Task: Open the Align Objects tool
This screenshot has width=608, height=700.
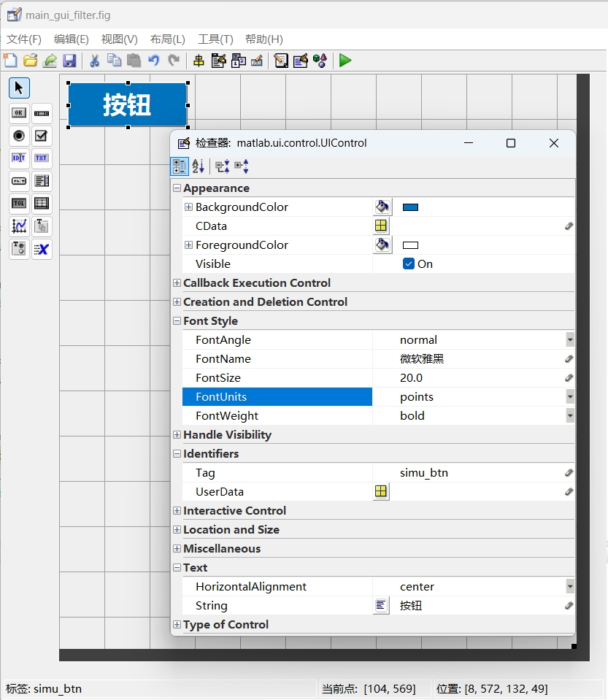Action: tap(198, 61)
